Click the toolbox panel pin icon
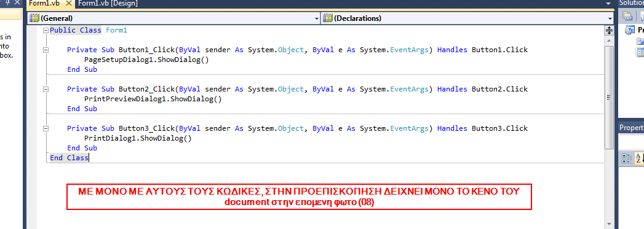644x229 pixels. (x=7, y=3)
